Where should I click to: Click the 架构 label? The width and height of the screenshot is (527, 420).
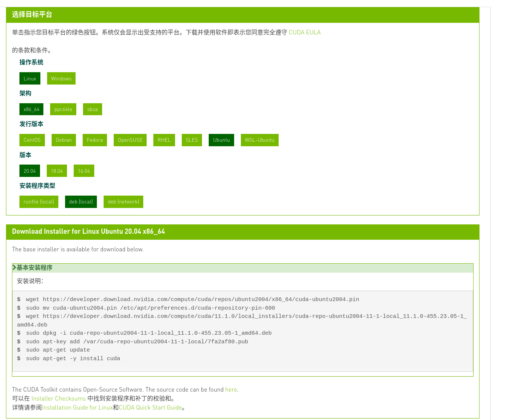[25, 93]
